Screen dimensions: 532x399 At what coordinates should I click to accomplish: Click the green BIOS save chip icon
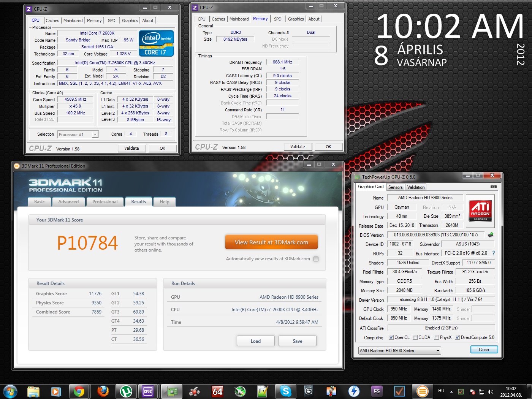pos(491,235)
